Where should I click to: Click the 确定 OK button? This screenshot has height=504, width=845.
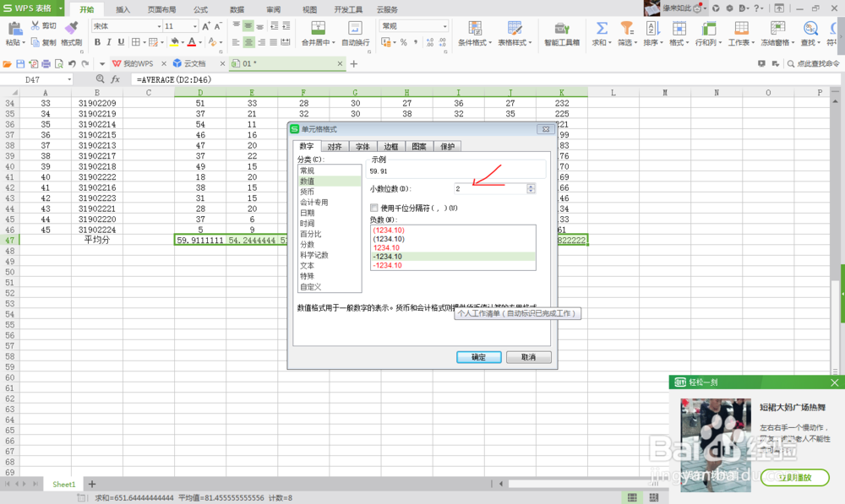(x=478, y=357)
